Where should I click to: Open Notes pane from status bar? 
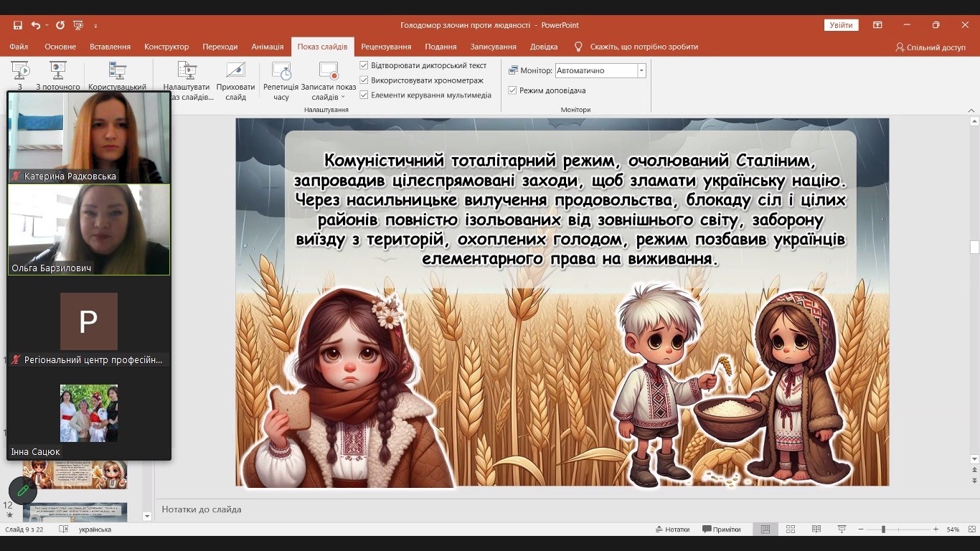[672, 529]
